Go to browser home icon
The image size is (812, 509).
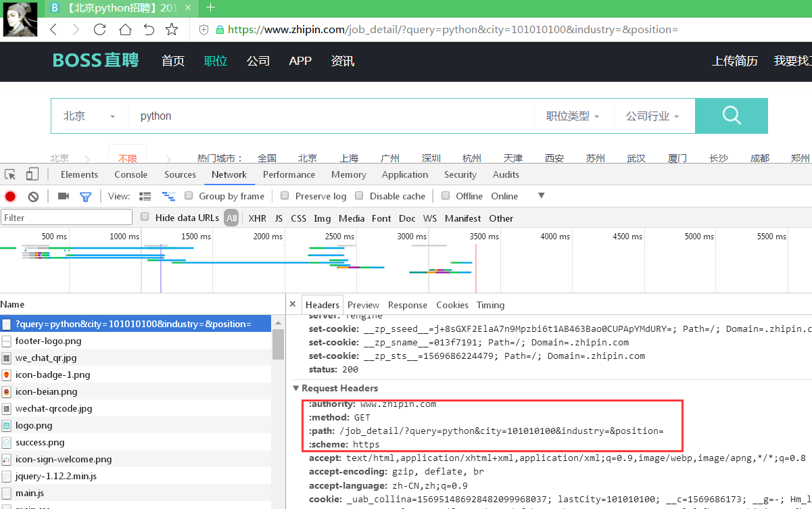(125, 30)
